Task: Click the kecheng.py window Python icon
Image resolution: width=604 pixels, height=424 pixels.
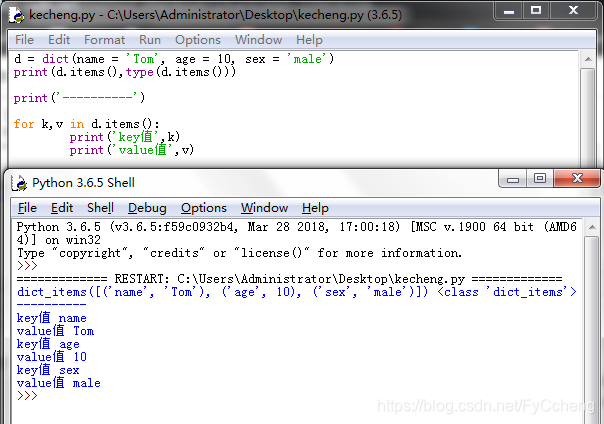Action: click(x=17, y=15)
